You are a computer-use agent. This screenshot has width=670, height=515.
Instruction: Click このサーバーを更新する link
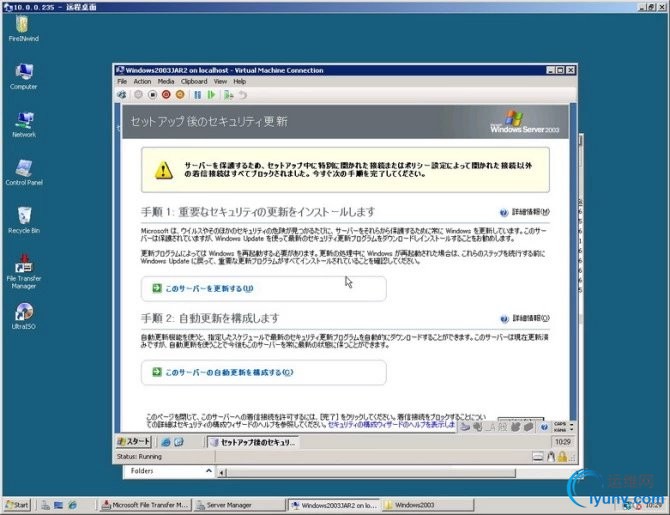point(209,288)
